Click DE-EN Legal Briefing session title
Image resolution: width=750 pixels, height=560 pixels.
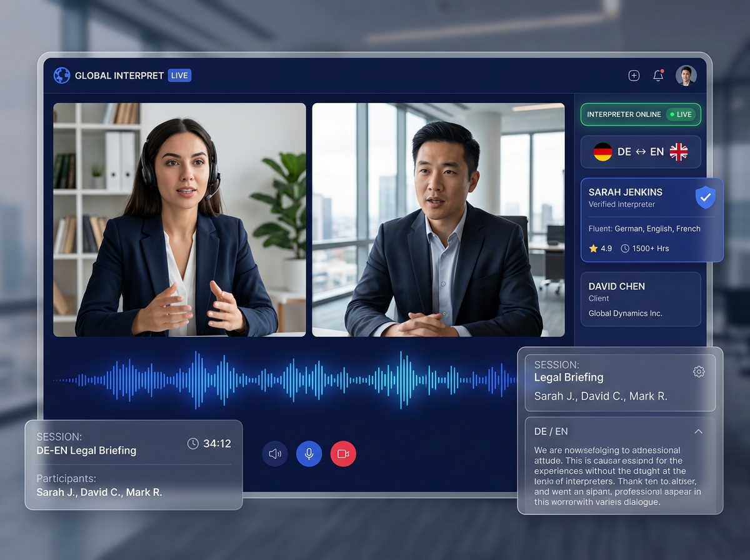(86, 451)
